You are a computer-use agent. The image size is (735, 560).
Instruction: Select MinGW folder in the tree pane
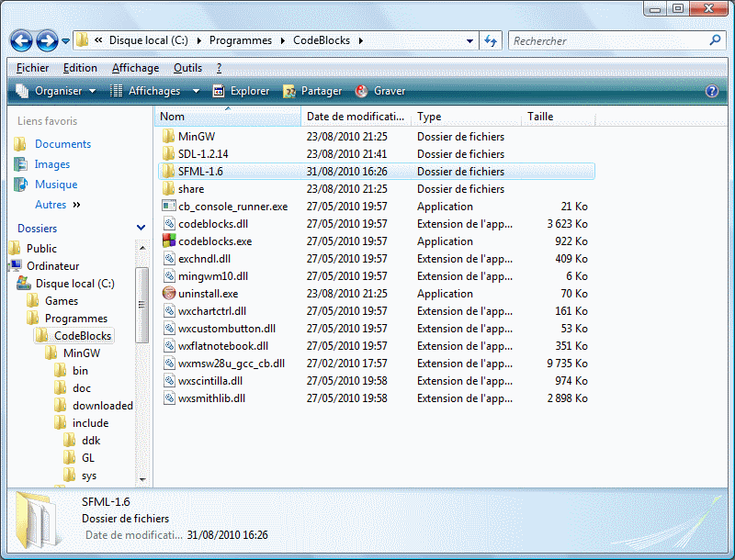point(82,353)
